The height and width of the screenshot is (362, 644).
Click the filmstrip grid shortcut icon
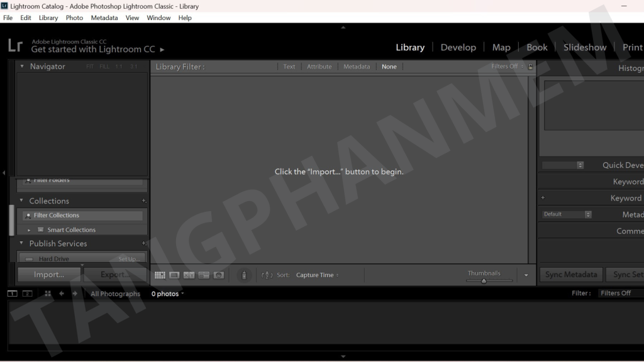point(48,293)
